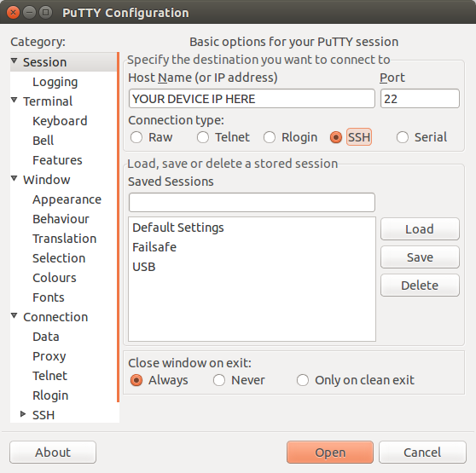
Task: Open the Logging category
Action: [x=55, y=82]
